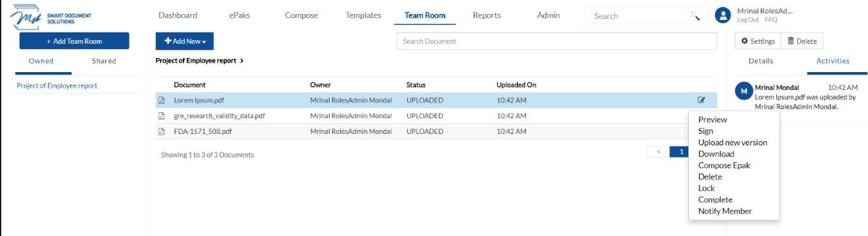
Task: Sort by the Uploaded On column header
Action: (x=516, y=85)
